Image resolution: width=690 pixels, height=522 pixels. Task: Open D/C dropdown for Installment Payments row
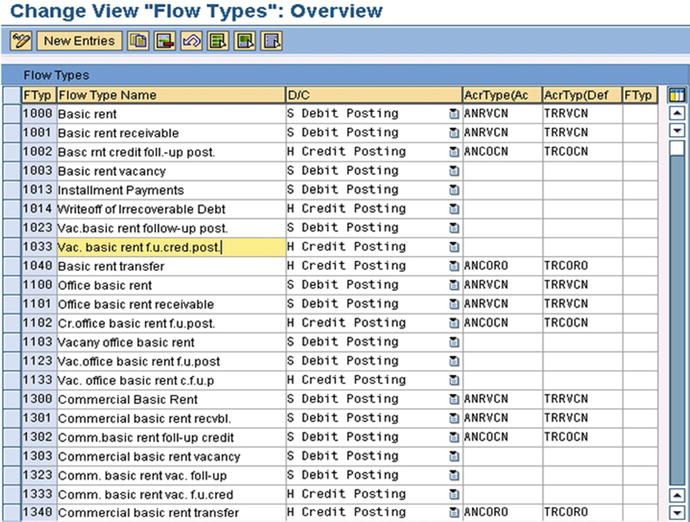[454, 190]
